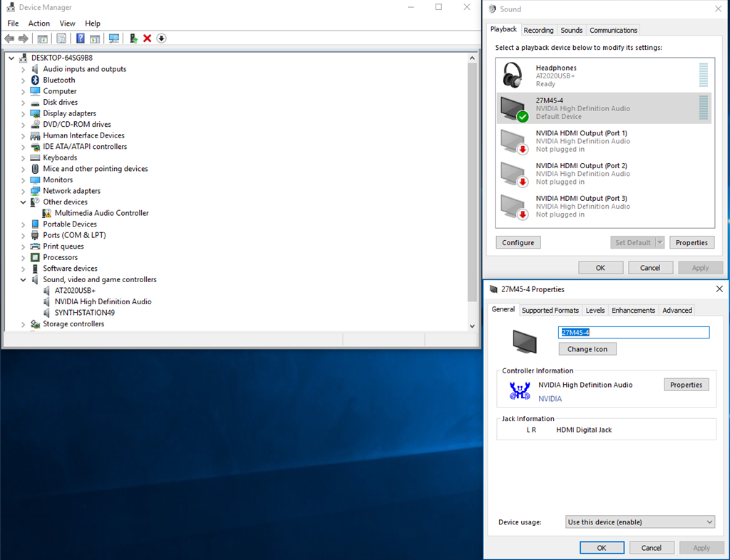Screen dimensions: 730x560
Task: Open the Levels tab
Action: (x=595, y=310)
